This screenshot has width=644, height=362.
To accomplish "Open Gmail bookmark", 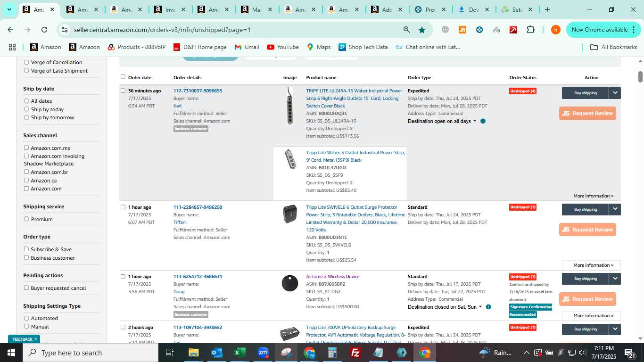I will [247, 47].
